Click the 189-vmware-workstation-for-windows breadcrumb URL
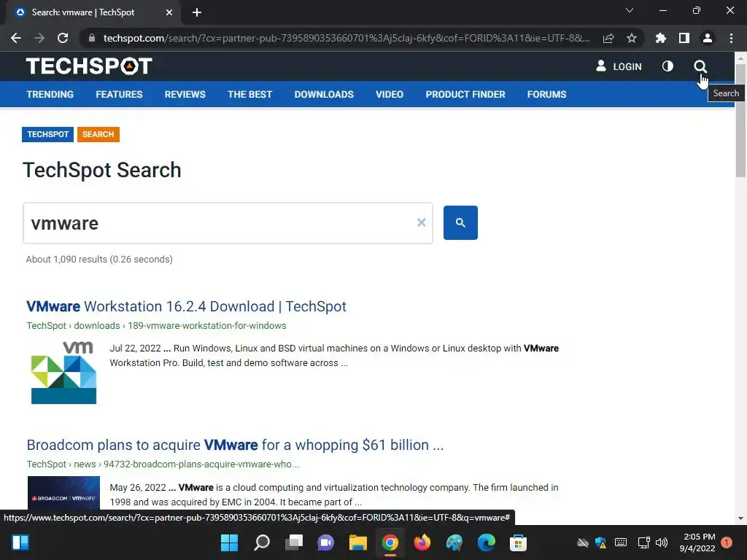 coord(206,326)
